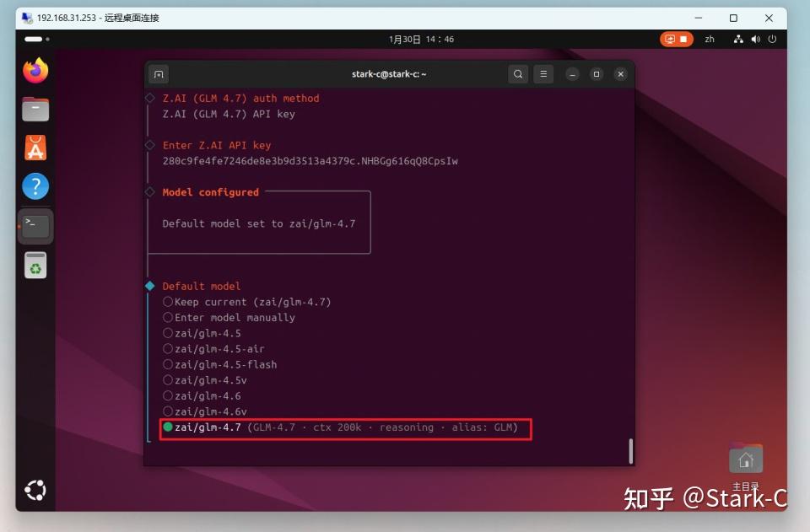Open the Trash icon in dock

pyautogui.click(x=35, y=266)
